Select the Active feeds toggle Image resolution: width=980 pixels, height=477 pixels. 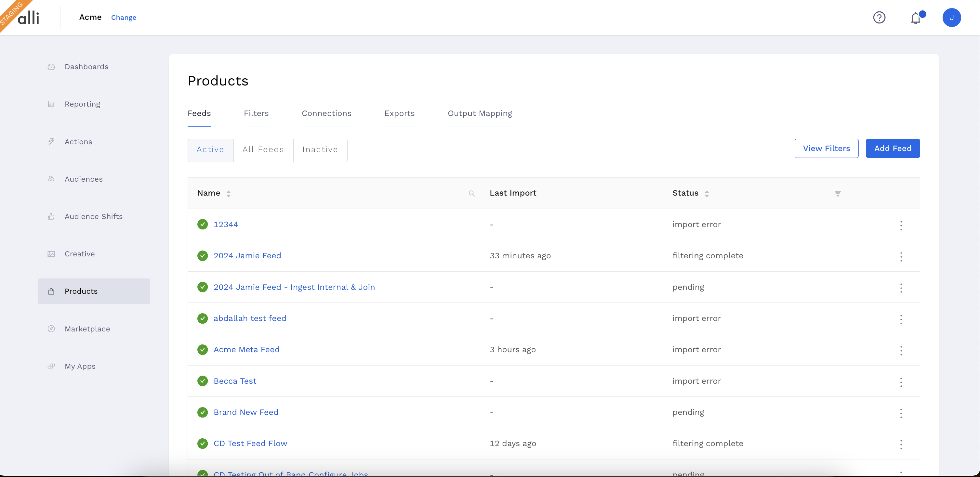(x=210, y=150)
